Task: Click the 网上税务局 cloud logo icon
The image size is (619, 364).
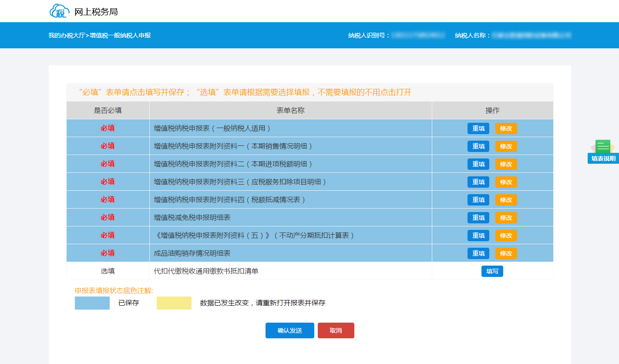Action: 59,11
